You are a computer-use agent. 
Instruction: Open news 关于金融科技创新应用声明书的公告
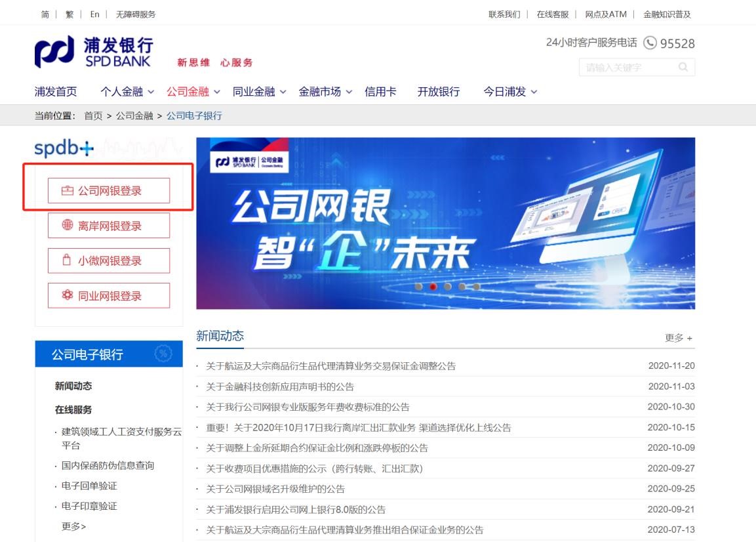point(279,386)
